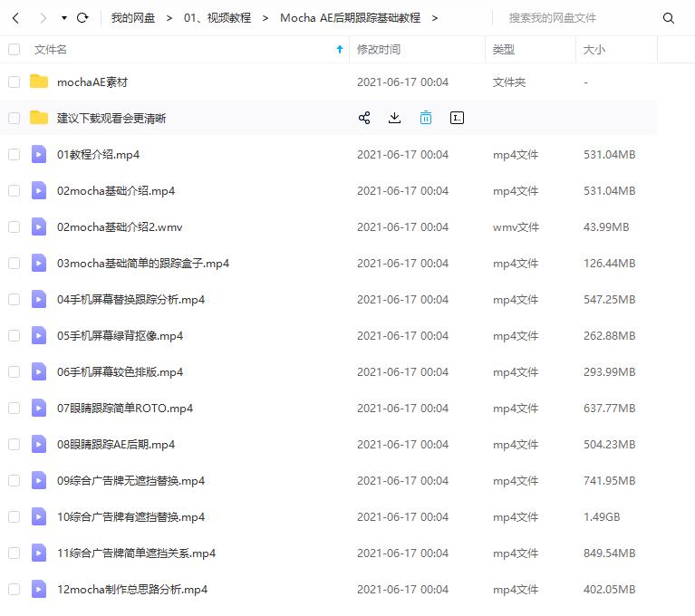Click video icon of 07眼睛跟踪简单ROTO.mp4
This screenshot has height=616, width=695.
(39, 408)
